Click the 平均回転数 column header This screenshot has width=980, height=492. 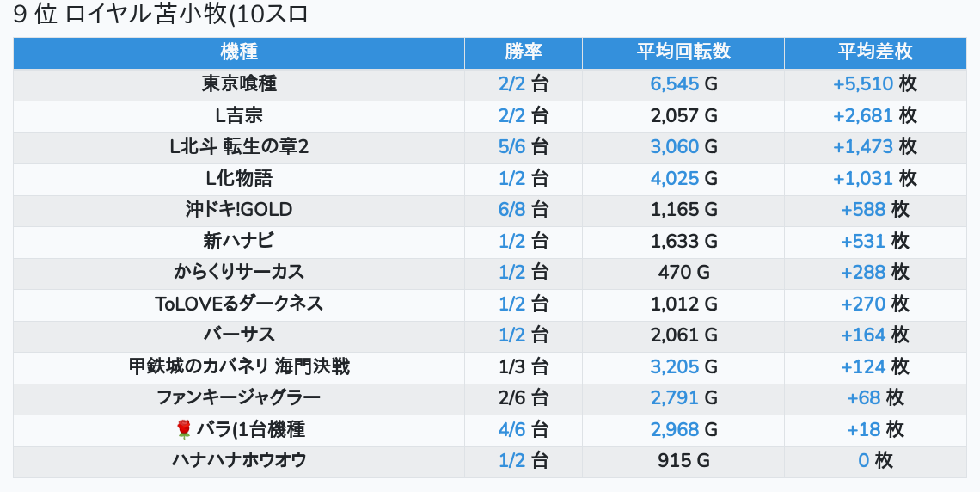pos(683,52)
